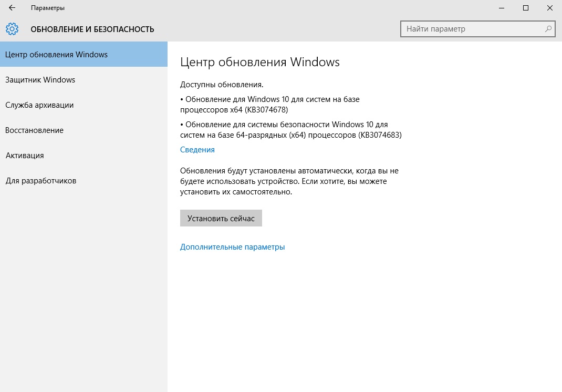
Task: Click the KB3074678 update entry text
Action: pyautogui.click(x=270, y=105)
